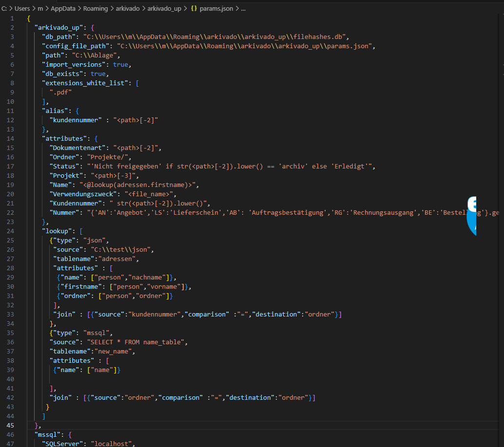
Task: Click the '...' symbol breadcrumb at the end
Action: pos(243,8)
